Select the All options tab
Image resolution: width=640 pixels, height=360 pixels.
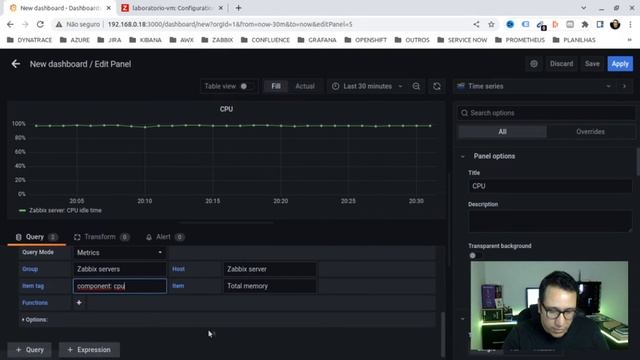coord(502,132)
